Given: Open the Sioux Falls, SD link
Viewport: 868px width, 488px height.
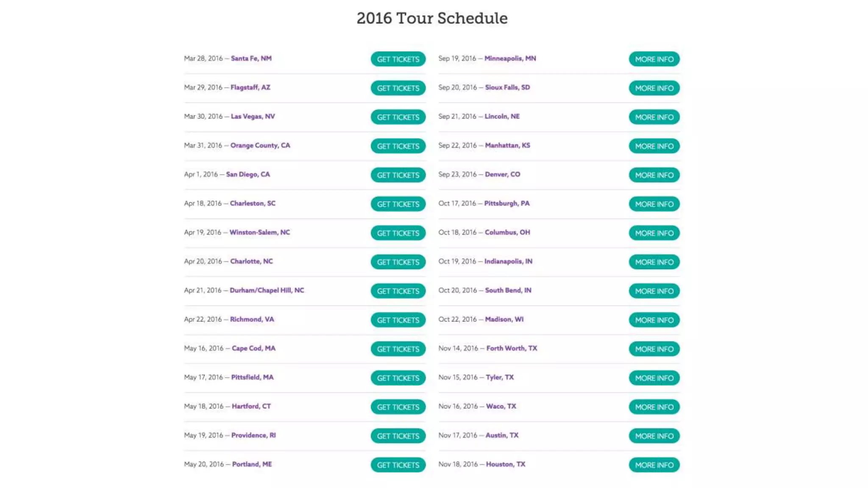Looking at the screenshot, I should (x=507, y=87).
